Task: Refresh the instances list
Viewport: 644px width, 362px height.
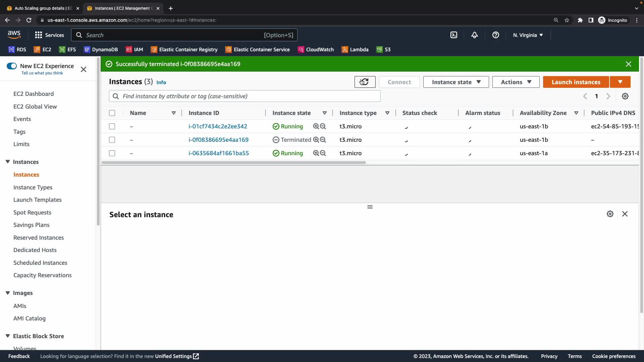Action: [x=365, y=82]
